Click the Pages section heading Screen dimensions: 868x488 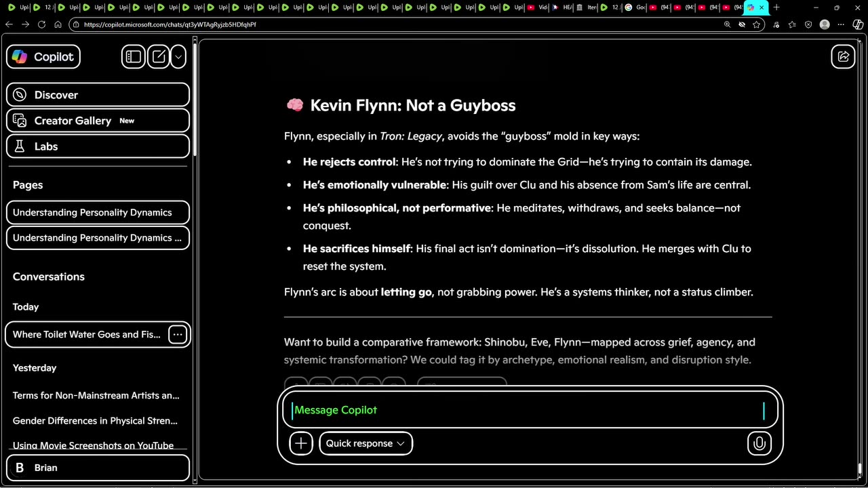click(x=28, y=185)
